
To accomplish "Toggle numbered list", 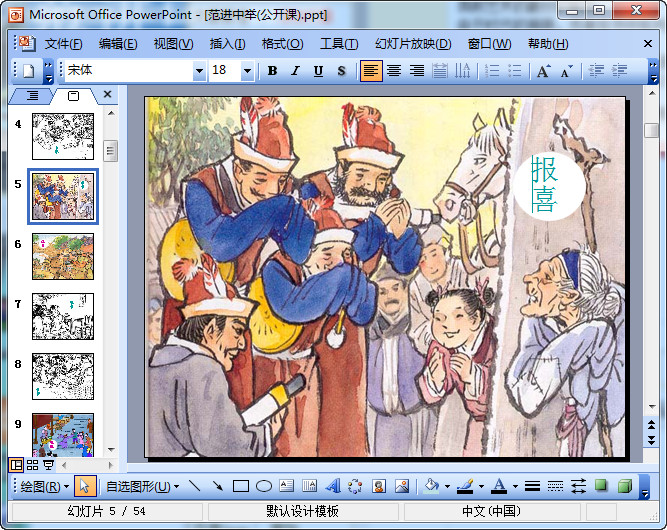I will point(492,71).
